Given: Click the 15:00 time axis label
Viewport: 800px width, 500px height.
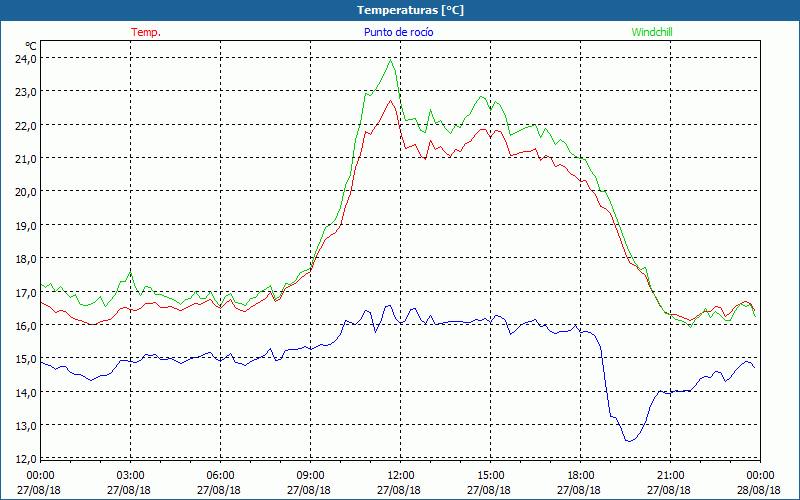Looking at the screenshot, I should coord(490,476).
